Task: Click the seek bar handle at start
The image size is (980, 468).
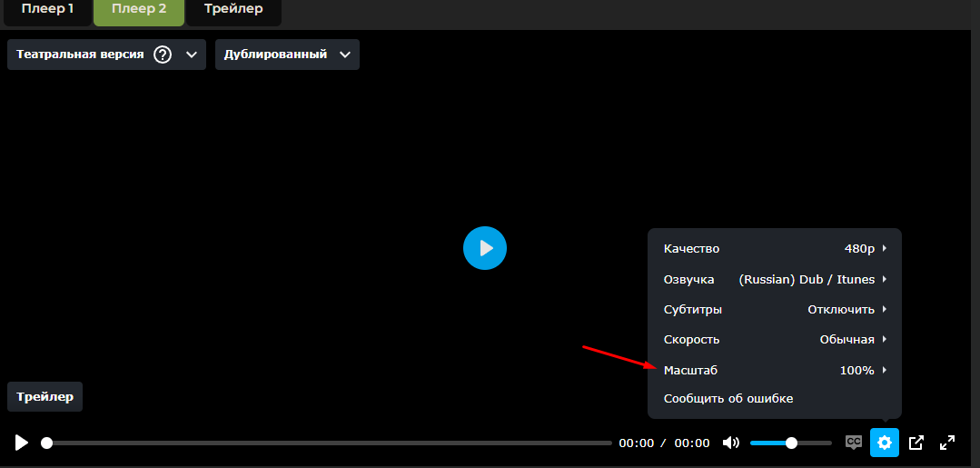Action: pyautogui.click(x=47, y=443)
